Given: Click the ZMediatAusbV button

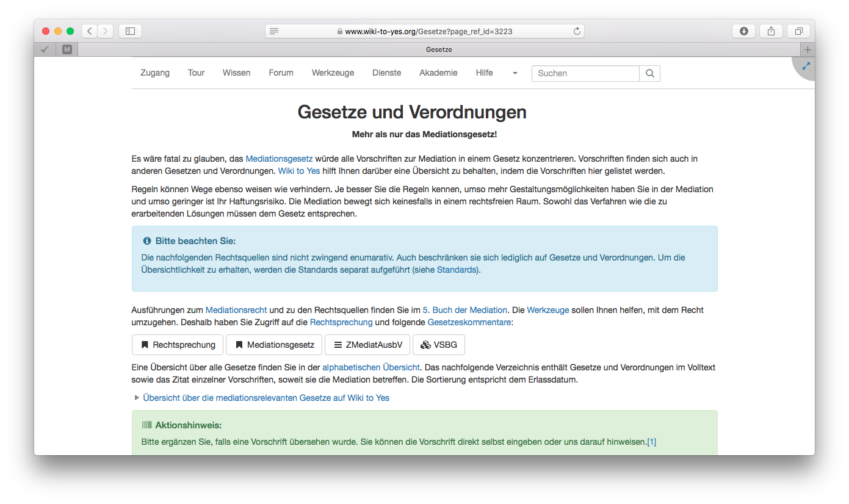Looking at the screenshot, I should click(x=367, y=345).
